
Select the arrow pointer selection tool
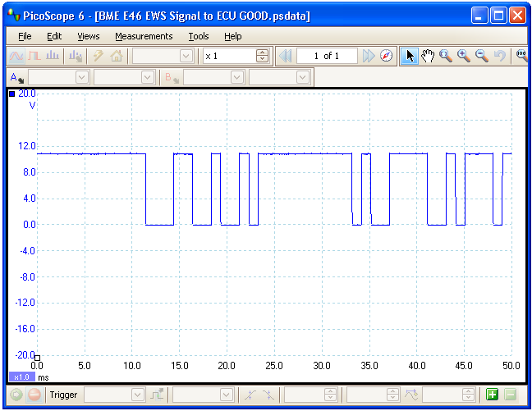click(410, 56)
